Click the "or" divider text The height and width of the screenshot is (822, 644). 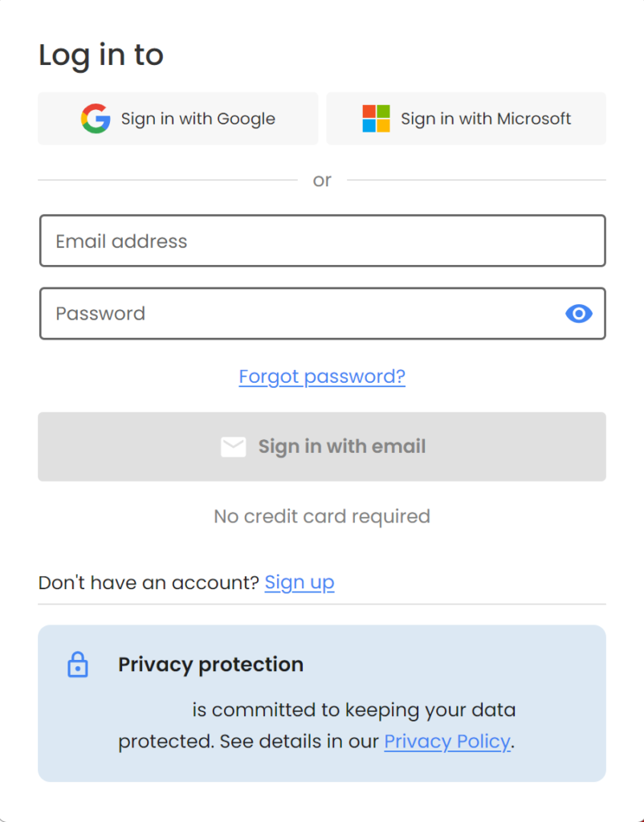click(x=322, y=181)
